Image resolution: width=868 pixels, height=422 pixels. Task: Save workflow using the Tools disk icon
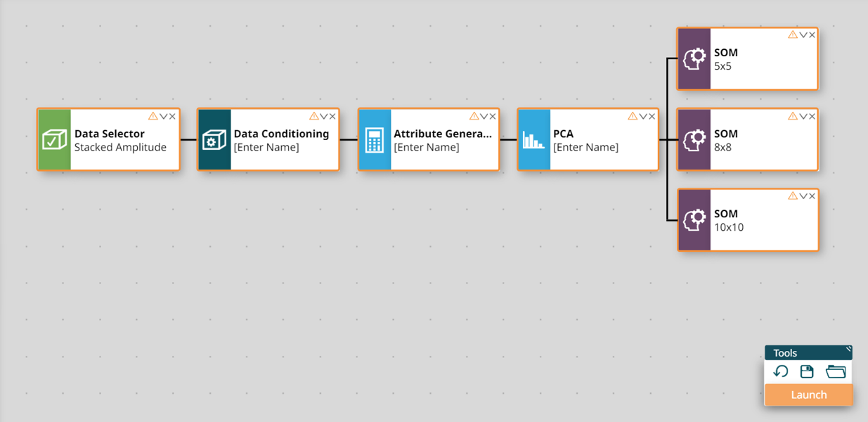(807, 371)
